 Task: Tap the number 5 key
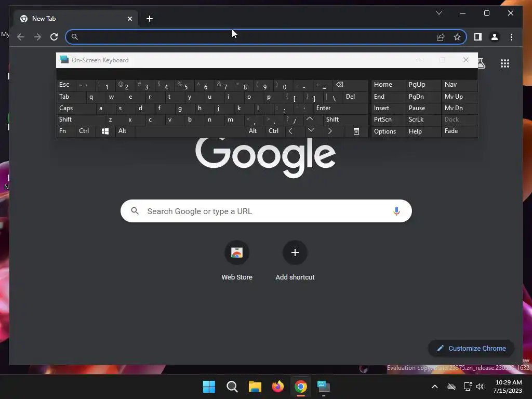[184, 86]
